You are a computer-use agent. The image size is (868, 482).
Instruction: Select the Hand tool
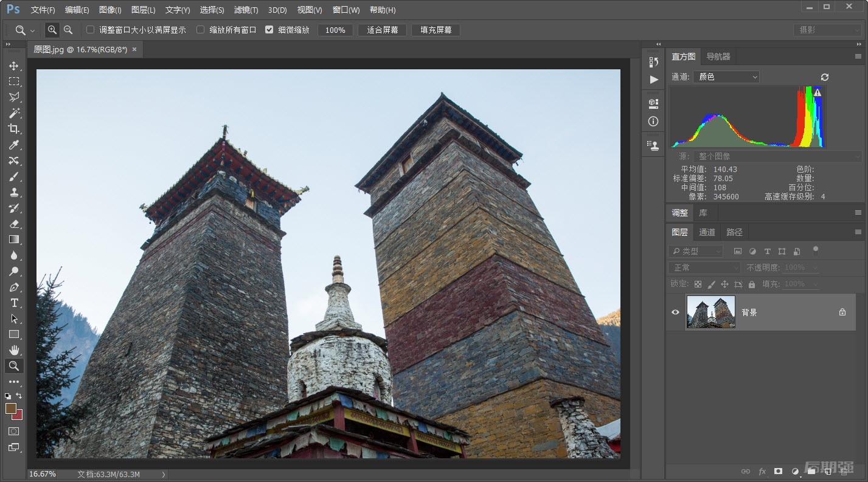click(14, 350)
